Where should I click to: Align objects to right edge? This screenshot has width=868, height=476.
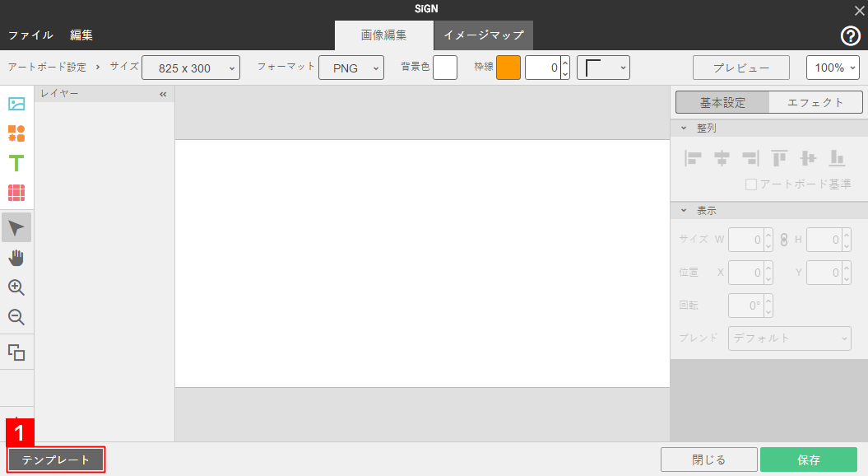tap(750, 158)
